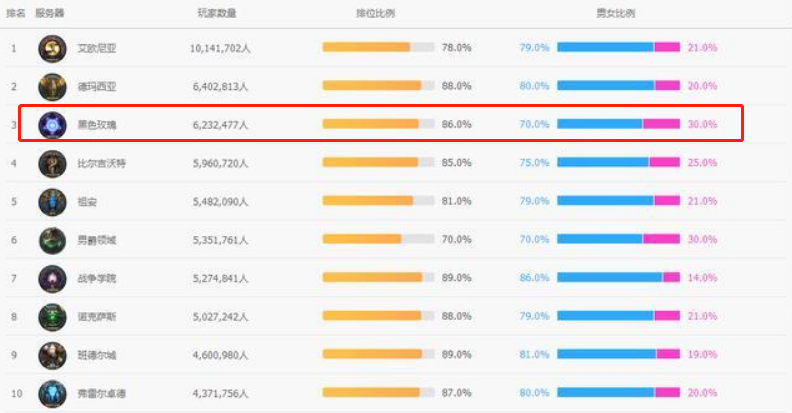Click the 弗雷尔卓德 server icon

pyautogui.click(x=52, y=394)
